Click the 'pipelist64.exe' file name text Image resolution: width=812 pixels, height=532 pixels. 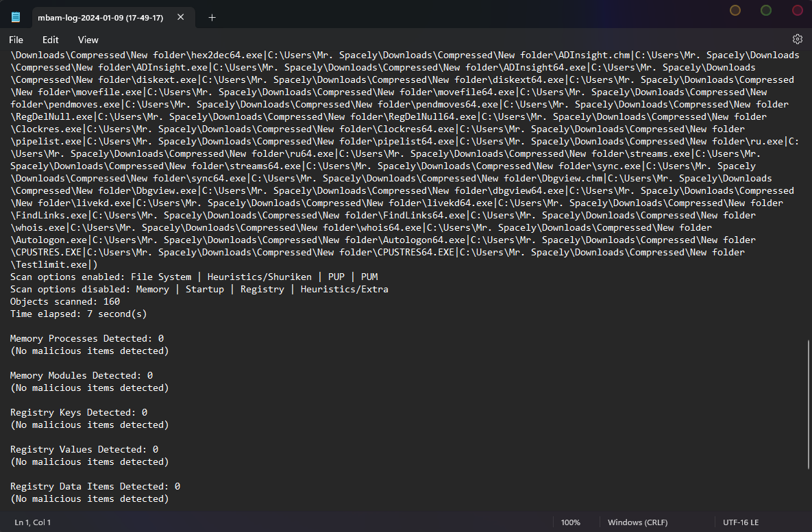click(416, 141)
